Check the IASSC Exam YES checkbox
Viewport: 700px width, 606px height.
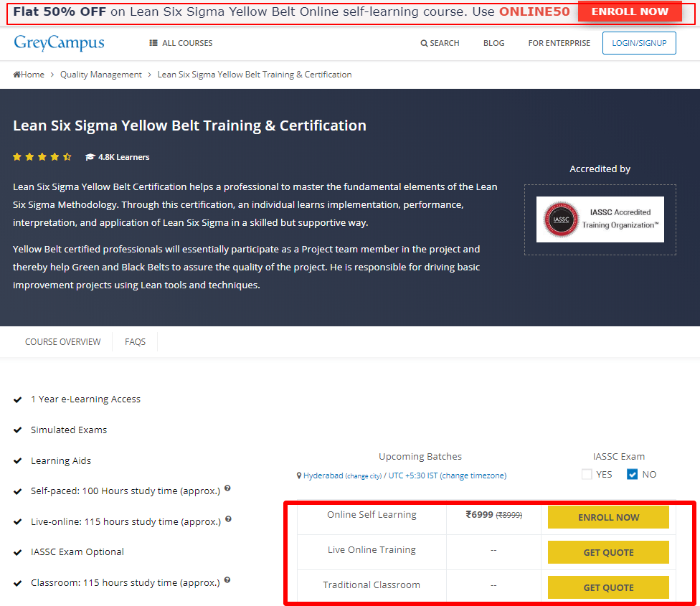click(x=587, y=474)
